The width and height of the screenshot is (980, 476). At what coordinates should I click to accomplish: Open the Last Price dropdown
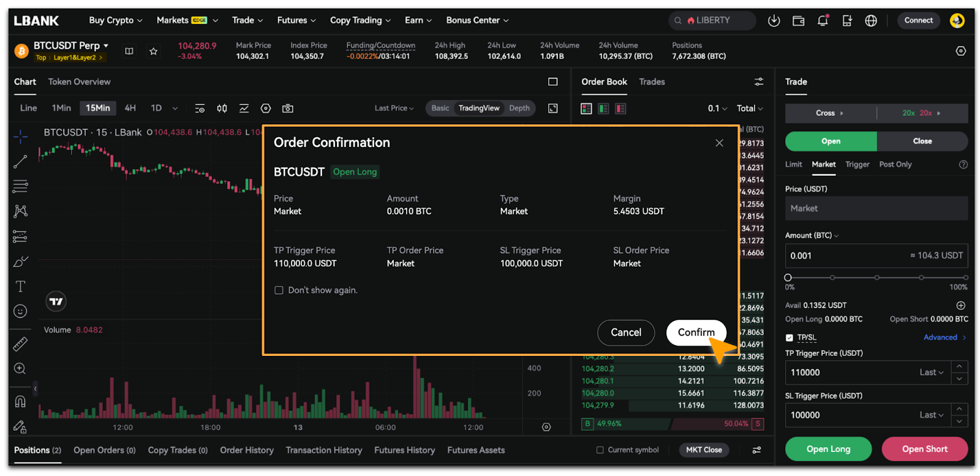[x=394, y=108]
